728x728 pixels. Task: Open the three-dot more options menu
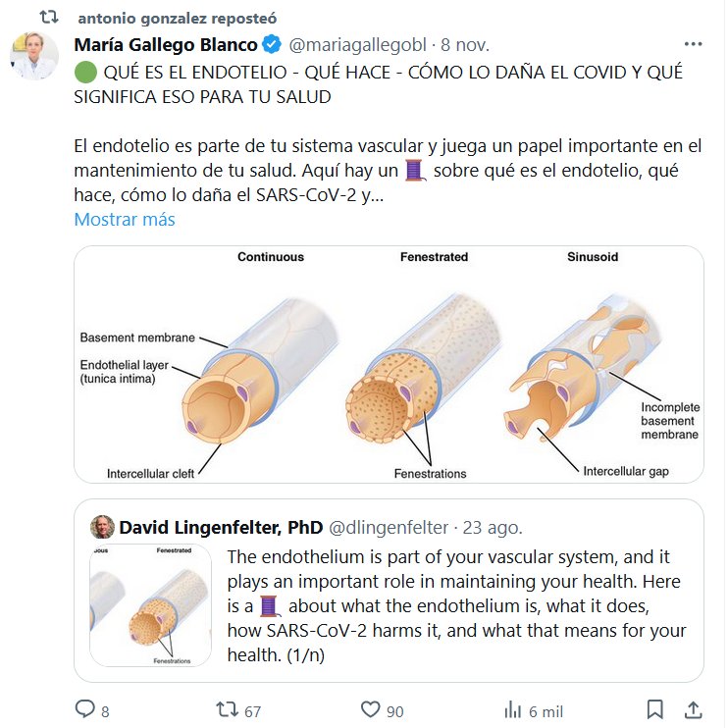693,45
